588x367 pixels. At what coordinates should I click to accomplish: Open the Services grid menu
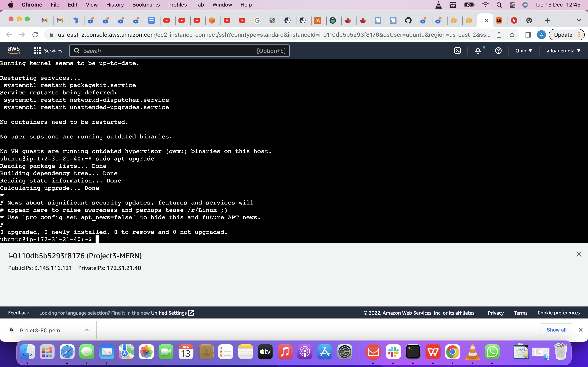[x=37, y=51]
